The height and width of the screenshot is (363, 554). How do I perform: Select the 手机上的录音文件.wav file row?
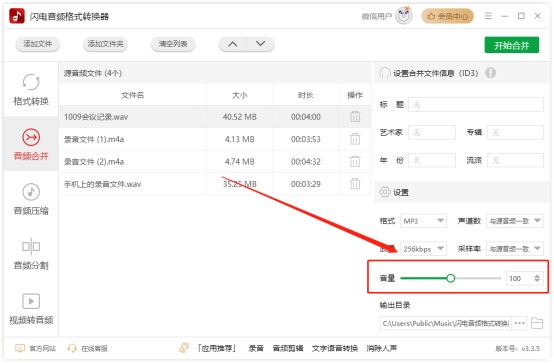coord(215,184)
